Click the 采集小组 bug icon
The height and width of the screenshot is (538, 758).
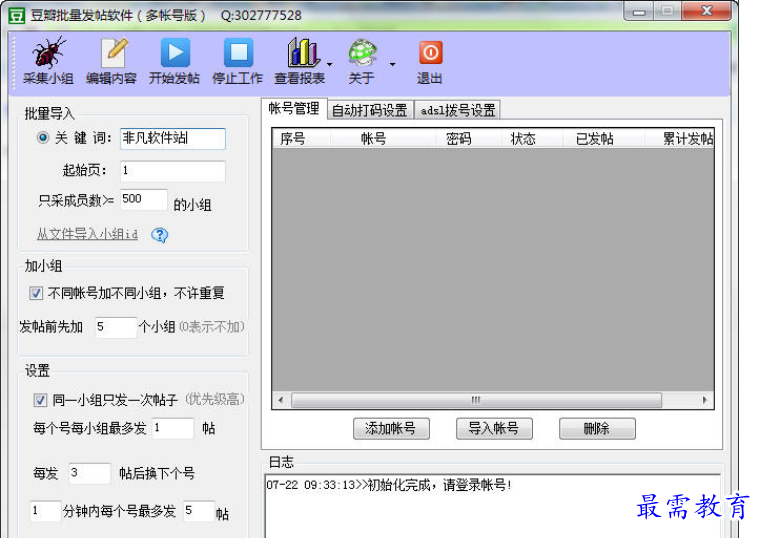(x=49, y=52)
